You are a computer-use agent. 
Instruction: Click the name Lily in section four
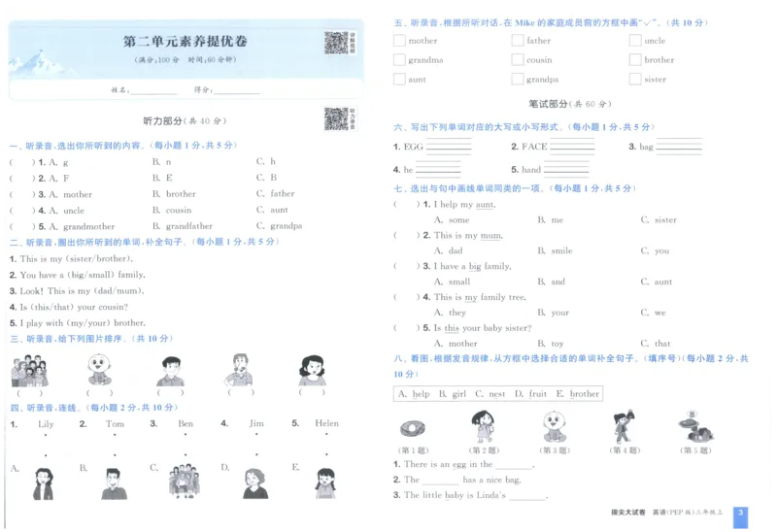point(46,423)
